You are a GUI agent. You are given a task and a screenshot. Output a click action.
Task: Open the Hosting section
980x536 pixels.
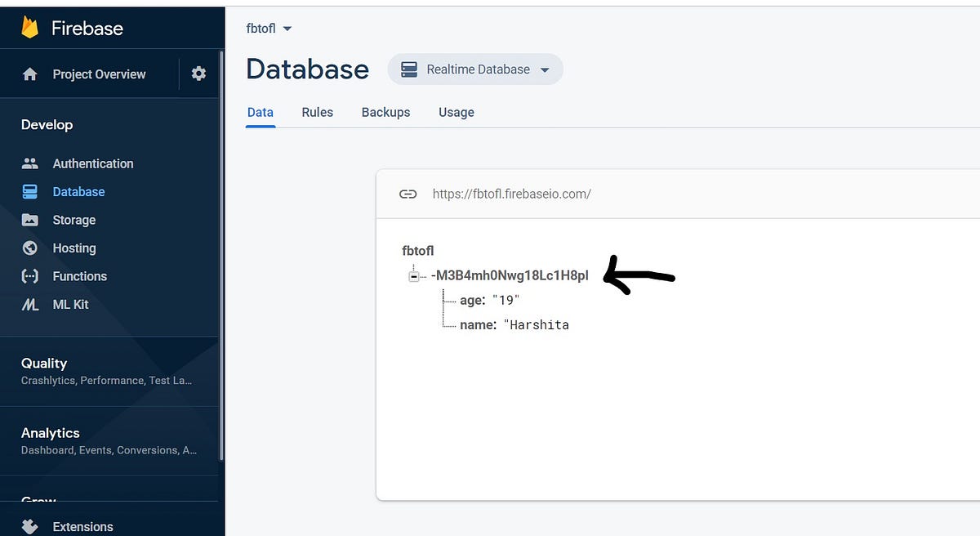coord(75,248)
